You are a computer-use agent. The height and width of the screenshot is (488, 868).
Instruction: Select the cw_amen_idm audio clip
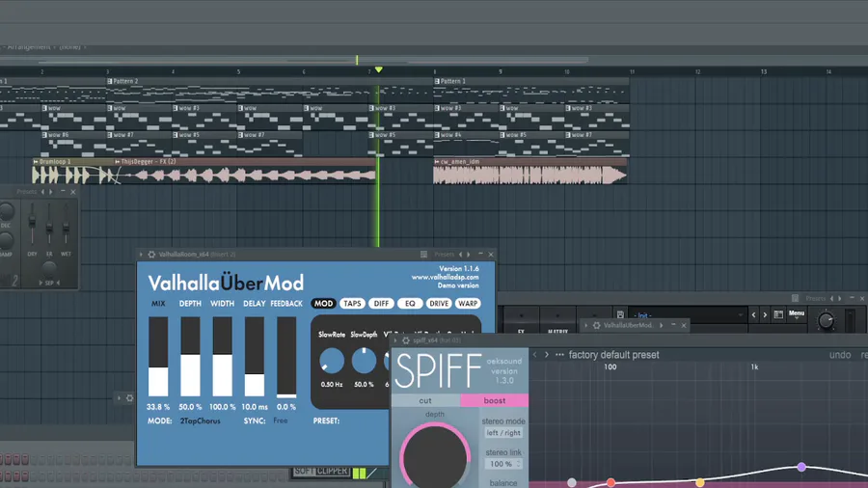pos(530,172)
